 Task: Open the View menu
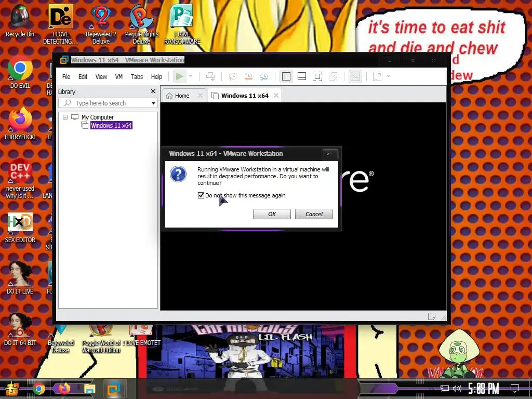(101, 77)
